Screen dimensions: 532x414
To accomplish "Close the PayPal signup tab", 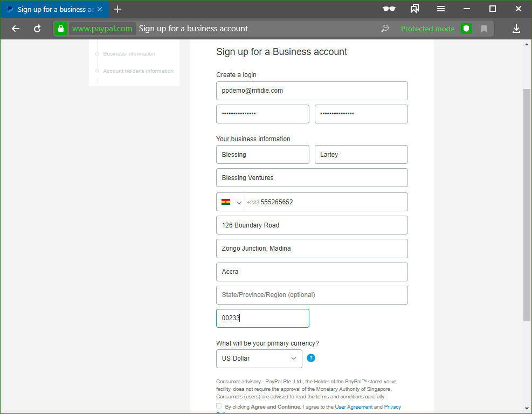I will (100, 9).
